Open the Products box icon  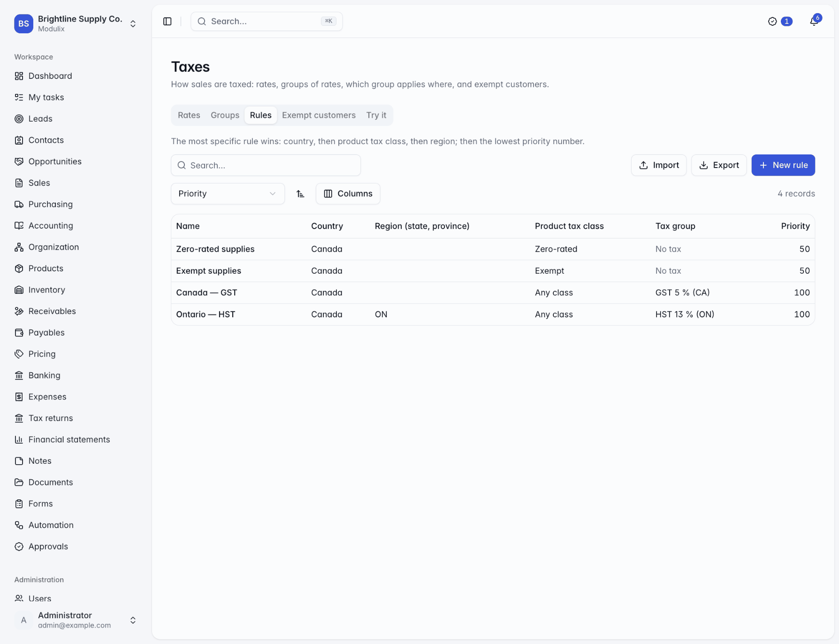(19, 268)
